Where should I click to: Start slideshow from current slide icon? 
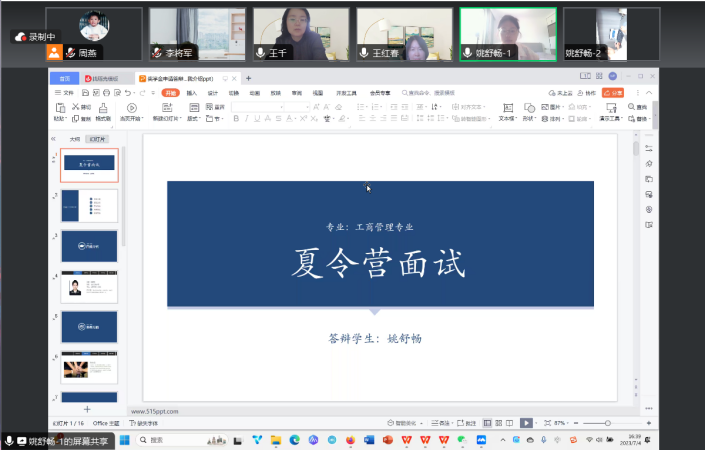131,107
